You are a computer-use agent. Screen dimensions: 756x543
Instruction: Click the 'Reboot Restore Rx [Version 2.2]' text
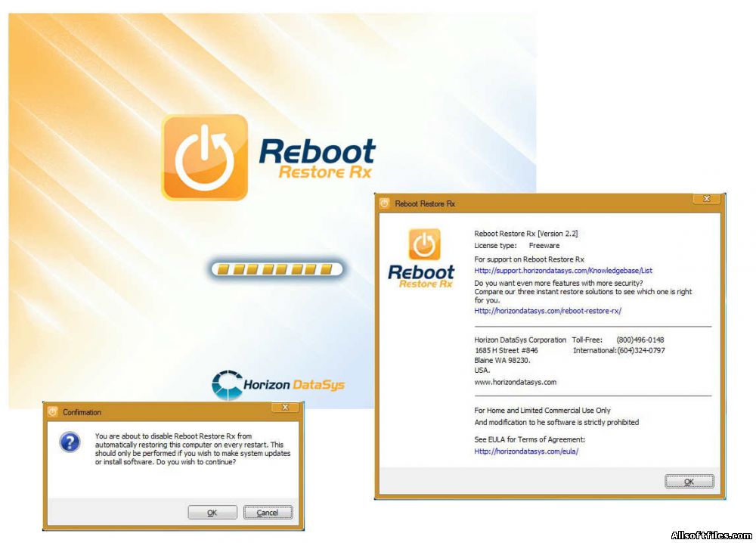click(x=526, y=234)
